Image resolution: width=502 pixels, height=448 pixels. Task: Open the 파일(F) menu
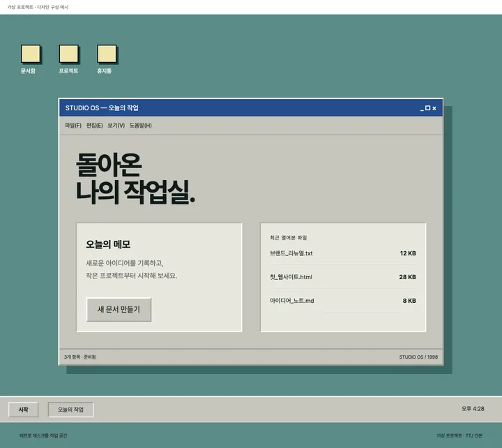73,126
